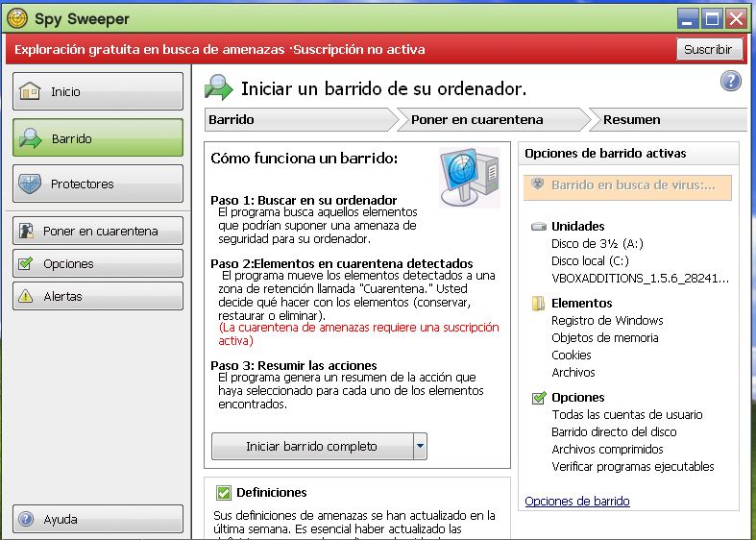The height and width of the screenshot is (540, 756).
Task: Click the Cookies entry
Action: (572, 356)
